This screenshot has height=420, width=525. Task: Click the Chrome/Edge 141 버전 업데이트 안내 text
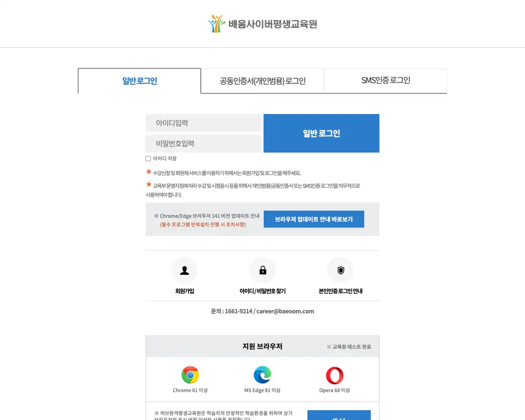(207, 216)
